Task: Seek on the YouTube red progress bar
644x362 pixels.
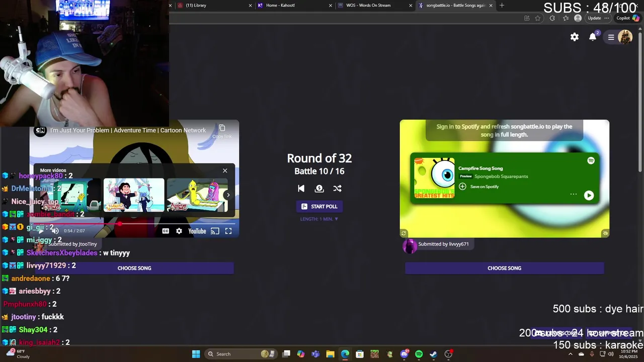Action: coord(134,224)
